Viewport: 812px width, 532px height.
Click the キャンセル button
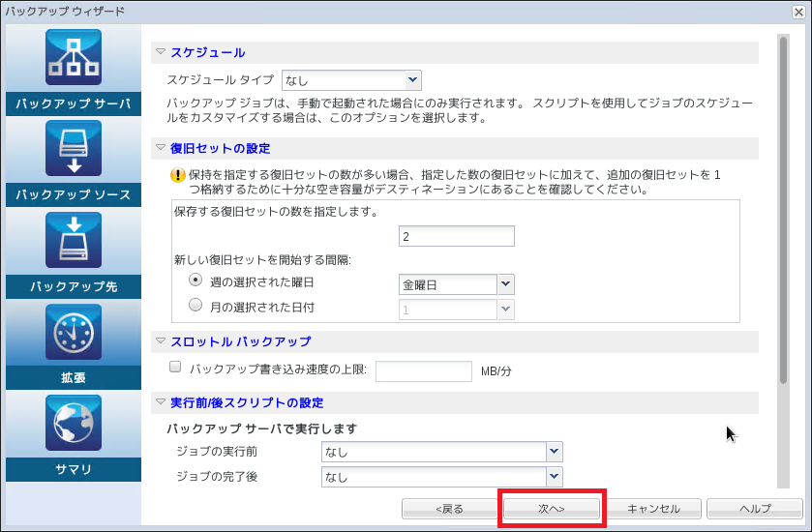click(653, 509)
